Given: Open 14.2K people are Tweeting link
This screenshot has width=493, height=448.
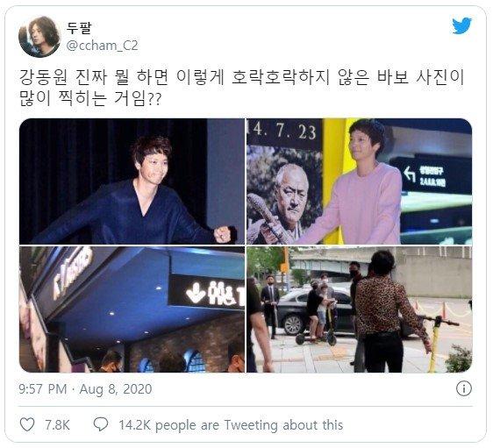Looking at the screenshot, I should pos(231,425).
